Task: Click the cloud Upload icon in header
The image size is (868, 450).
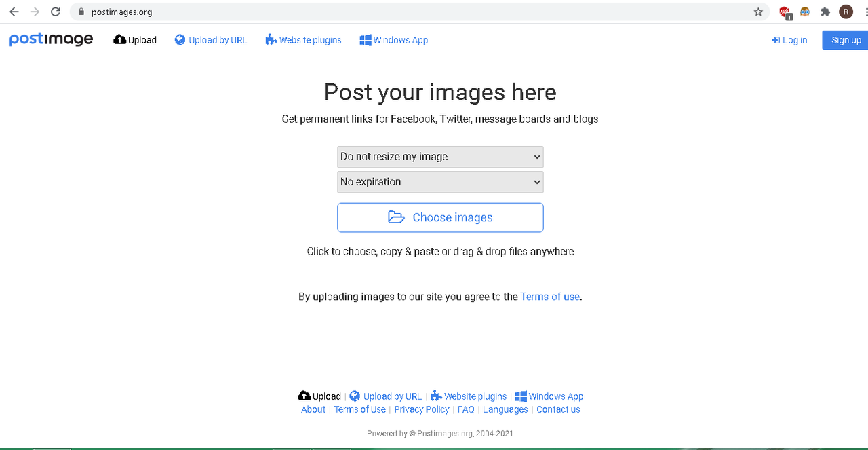Action: tap(120, 40)
